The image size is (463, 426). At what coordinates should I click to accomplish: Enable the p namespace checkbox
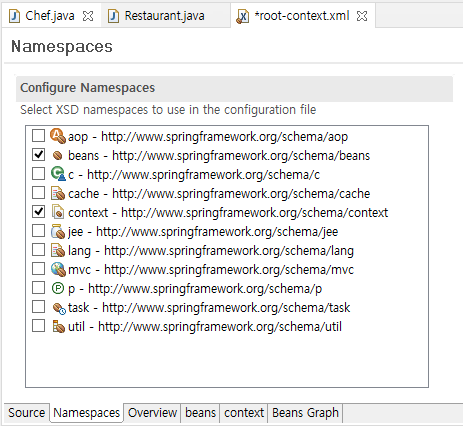(x=38, y=288)
